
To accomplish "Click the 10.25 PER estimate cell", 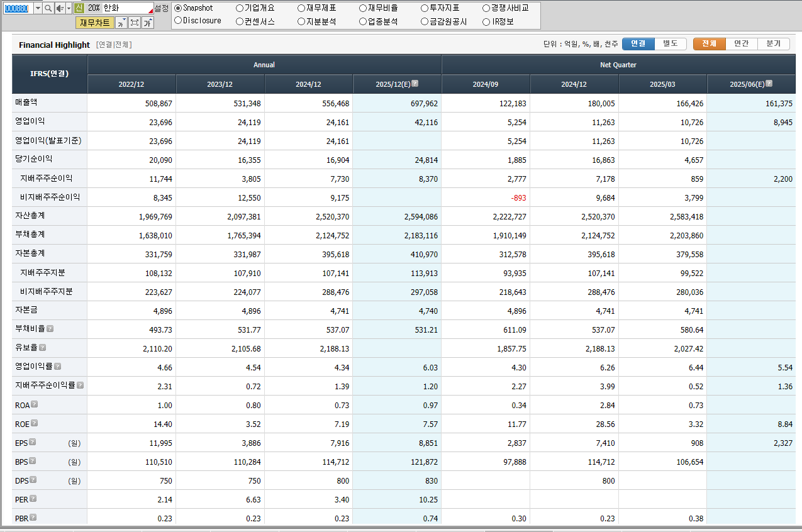I will [397, 499].
